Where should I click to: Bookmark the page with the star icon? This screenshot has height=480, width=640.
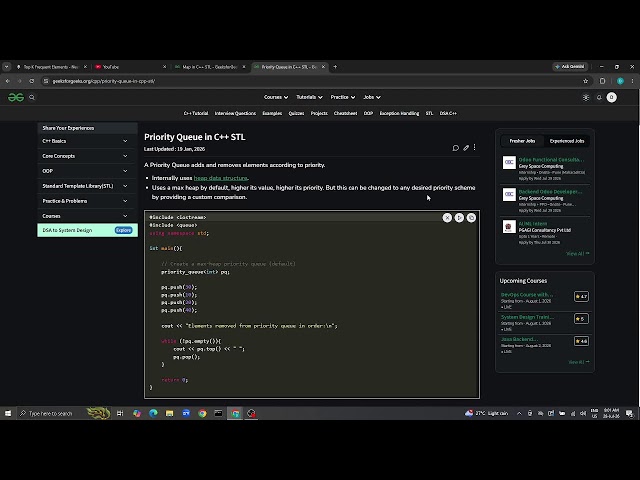pyautogui.click(x=586, y=81)
